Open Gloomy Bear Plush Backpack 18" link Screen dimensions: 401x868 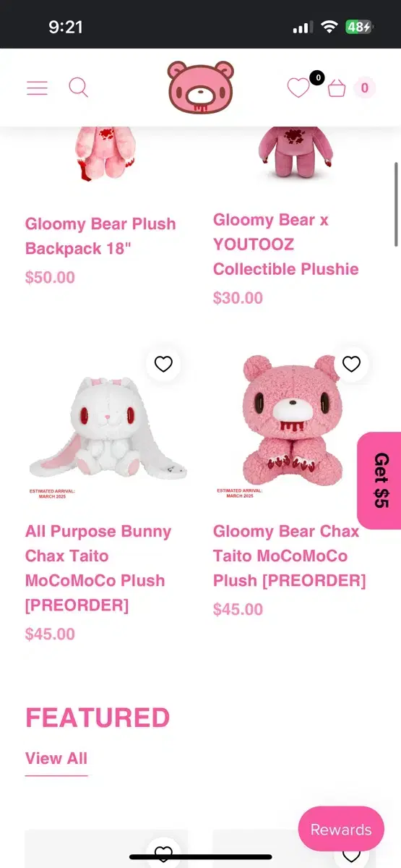(100, 236)
